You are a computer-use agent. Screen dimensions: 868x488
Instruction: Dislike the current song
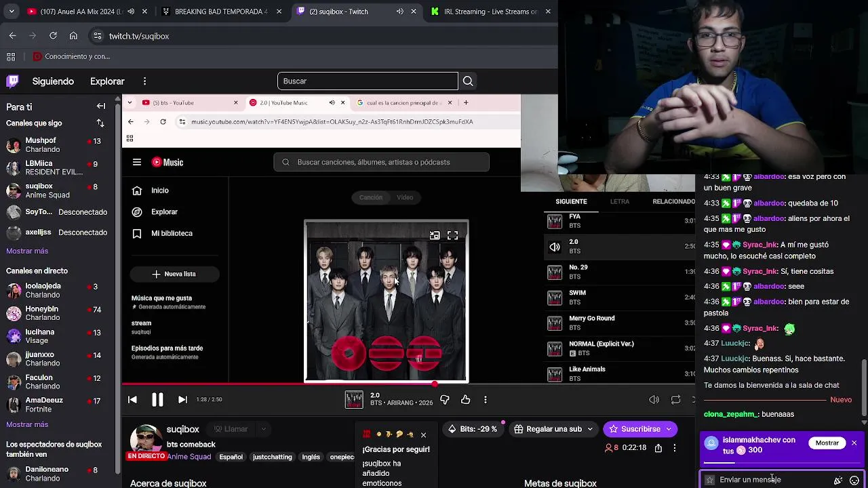coord(445,400)
